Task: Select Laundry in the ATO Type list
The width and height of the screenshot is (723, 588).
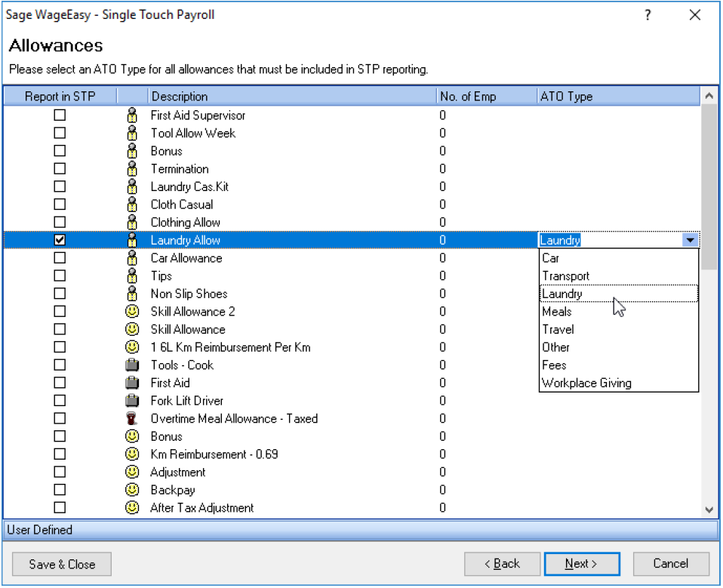Action: tap(619, 294)
